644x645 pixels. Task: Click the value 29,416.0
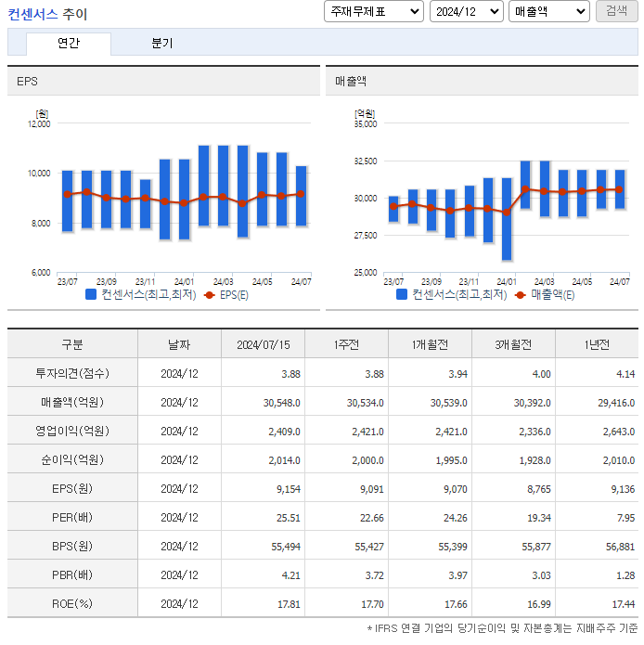click(x=616, y=403)
